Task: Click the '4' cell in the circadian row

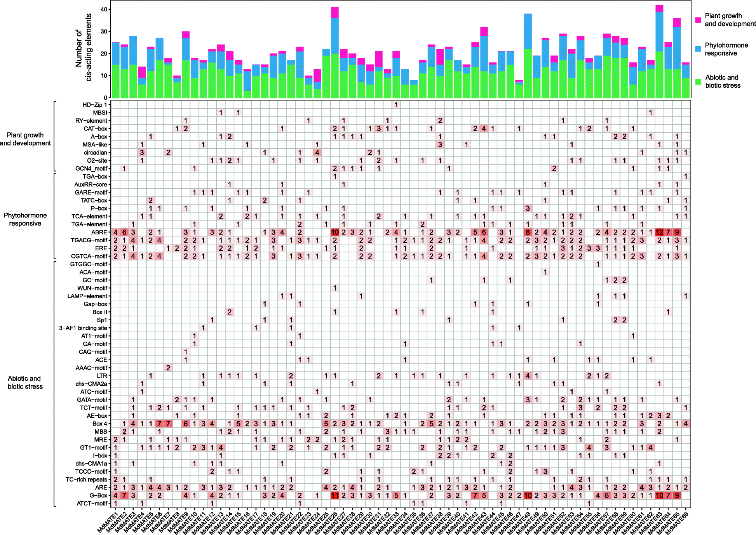Action: (x=317, y=153)
